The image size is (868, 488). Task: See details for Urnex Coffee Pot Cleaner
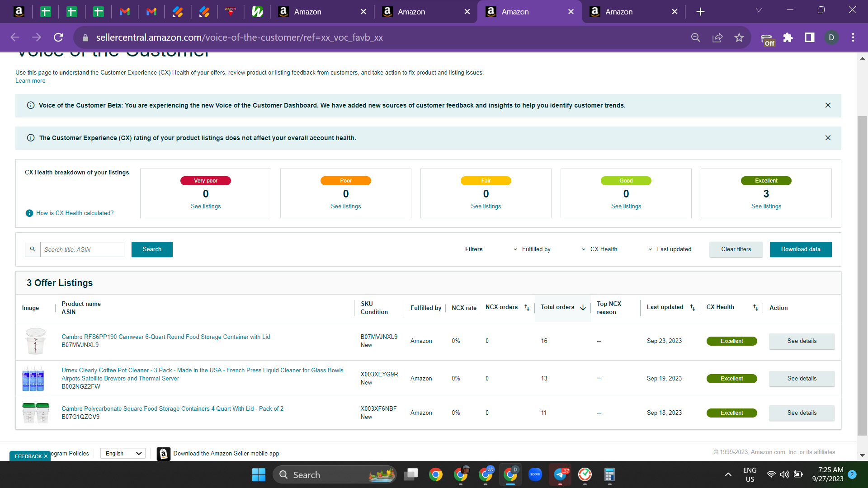[x=802, y=379]
